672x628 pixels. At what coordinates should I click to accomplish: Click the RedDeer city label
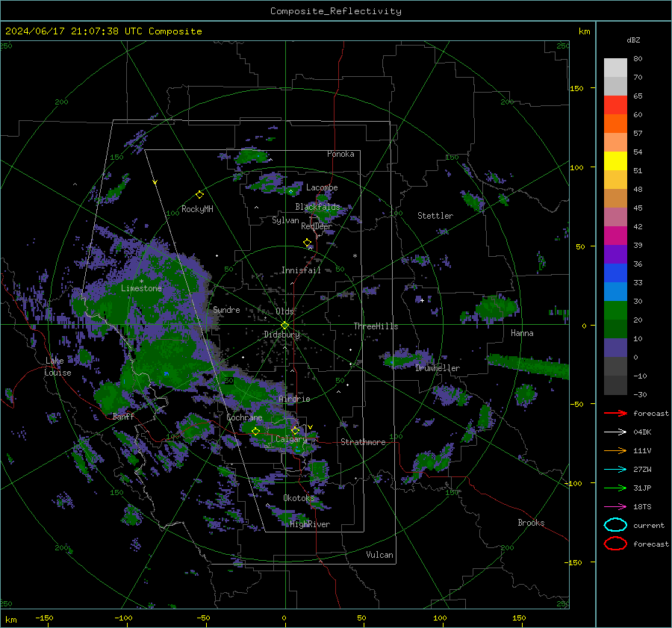tap(317, 226)
